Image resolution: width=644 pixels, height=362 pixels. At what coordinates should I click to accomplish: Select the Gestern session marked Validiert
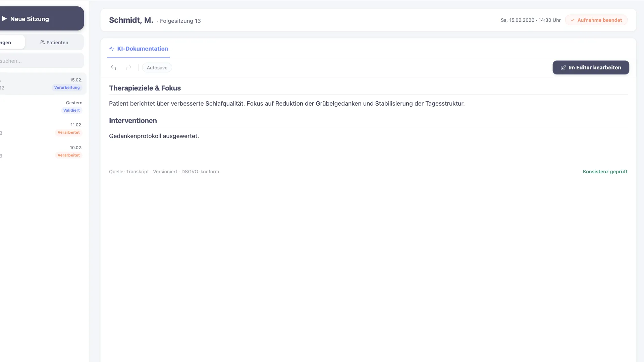point(42,107)
